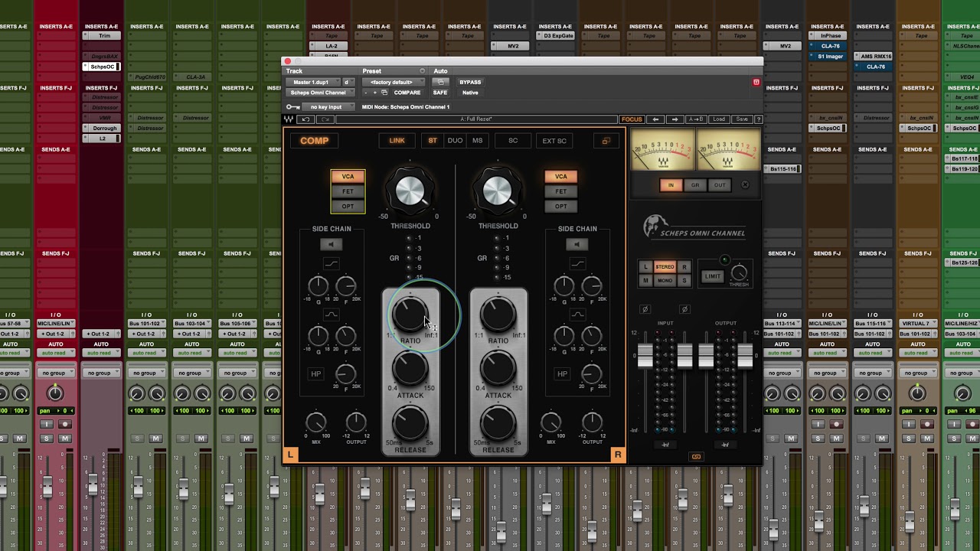The height and width of the screenshot is (551, 980).
Task: Toggle fader link chain icon
Action: pyautogui.click(x=696, y=457)
